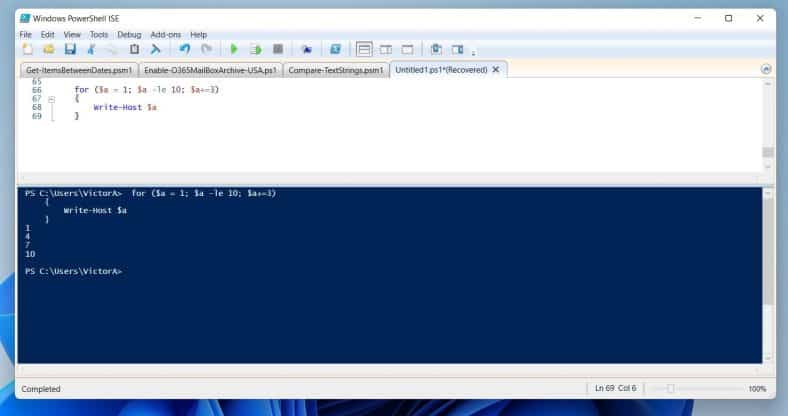
Task: Open the Tools menu
Action: 99,35
